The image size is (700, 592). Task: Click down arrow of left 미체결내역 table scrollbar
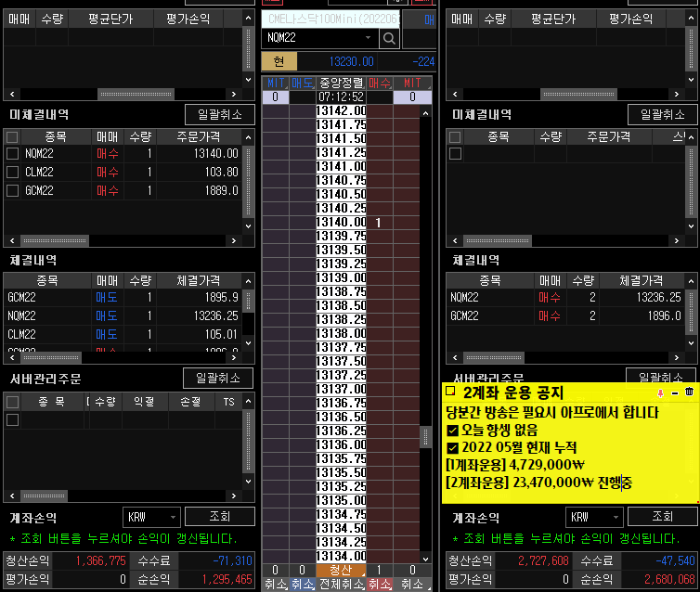(248, 226)
